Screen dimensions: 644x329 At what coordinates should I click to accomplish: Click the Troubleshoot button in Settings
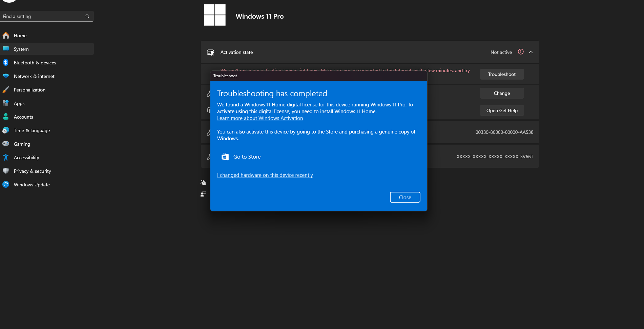[x=502, y=74]
